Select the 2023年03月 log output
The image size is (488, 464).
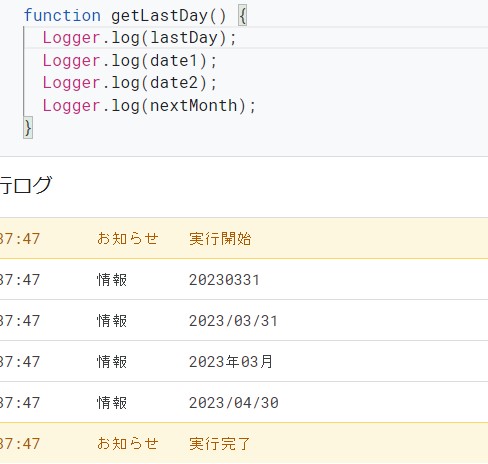pos(231,362)
